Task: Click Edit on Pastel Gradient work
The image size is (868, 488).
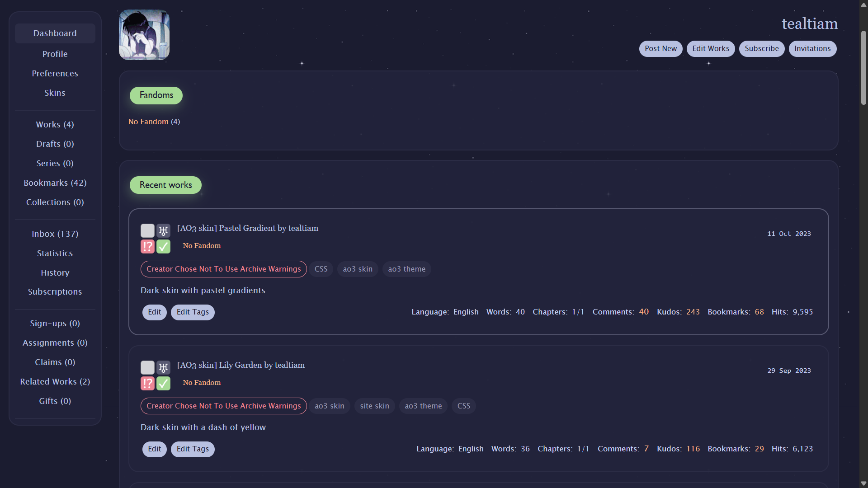Action: [154, 312]
